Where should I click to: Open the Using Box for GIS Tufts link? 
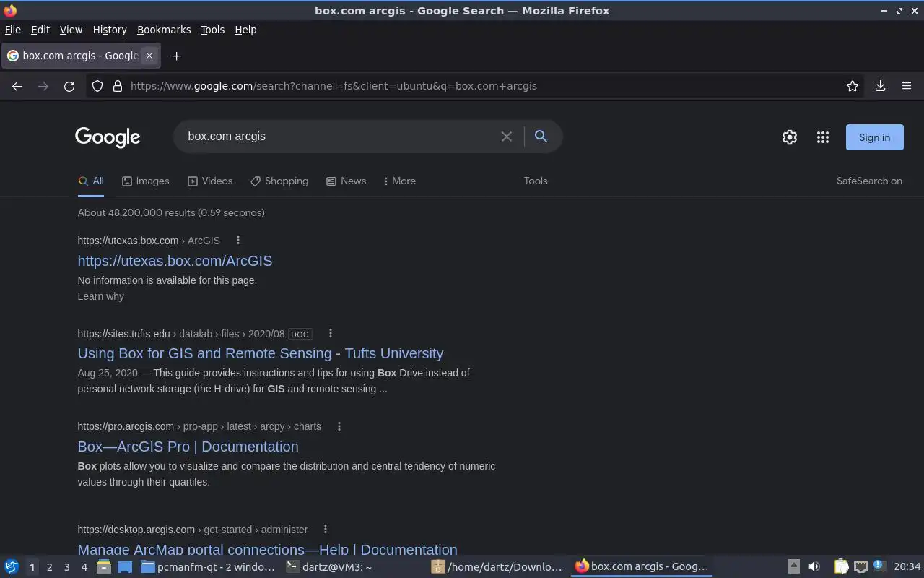pos(261,353)
